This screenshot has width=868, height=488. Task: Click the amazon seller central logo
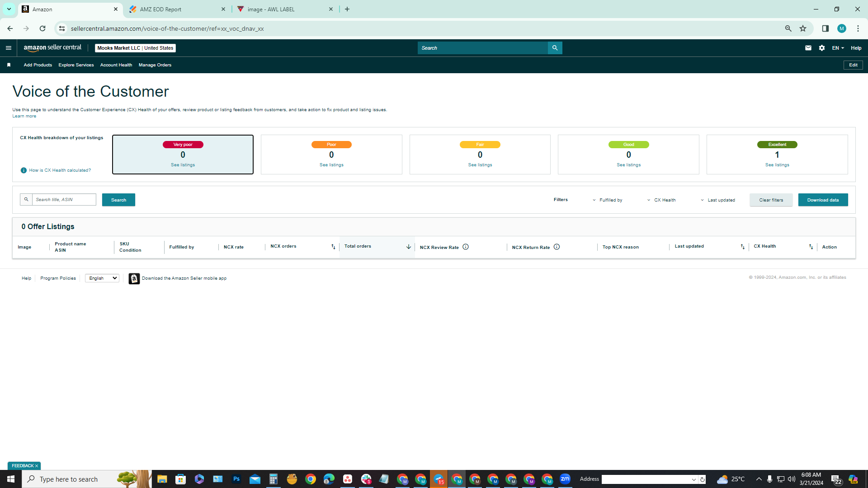[x=52, y=48]
